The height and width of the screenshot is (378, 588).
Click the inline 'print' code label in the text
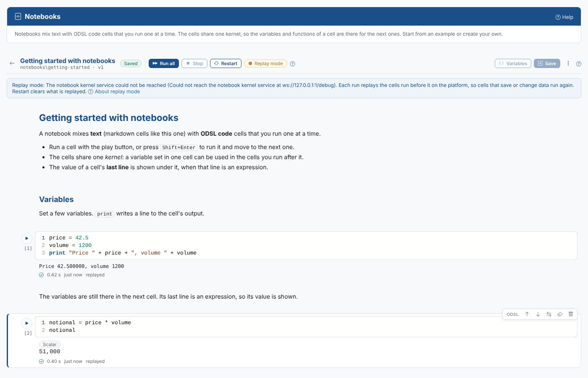(x=105, y=214)
